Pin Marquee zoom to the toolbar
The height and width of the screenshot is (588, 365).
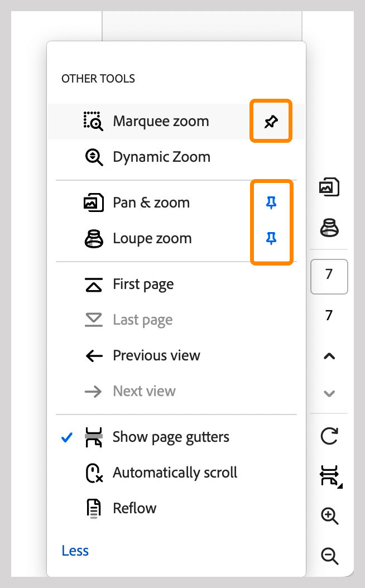[271, 121]
